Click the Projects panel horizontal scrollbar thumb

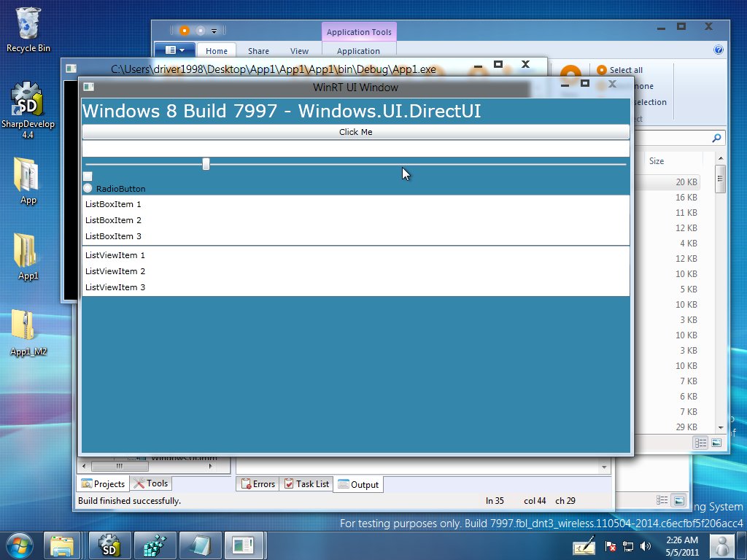(119, 466)
